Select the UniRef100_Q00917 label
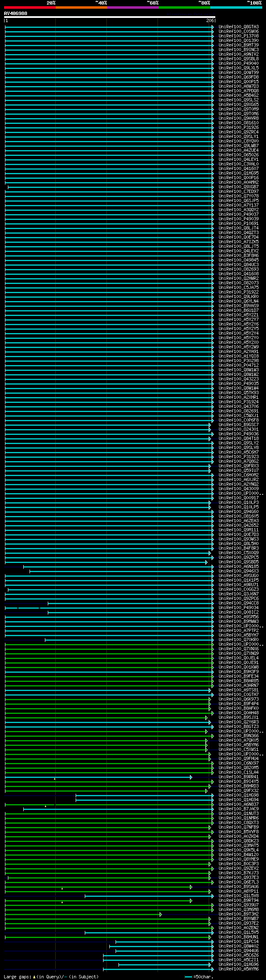Screen dimensions: 266x980 (x=239, y=498)
